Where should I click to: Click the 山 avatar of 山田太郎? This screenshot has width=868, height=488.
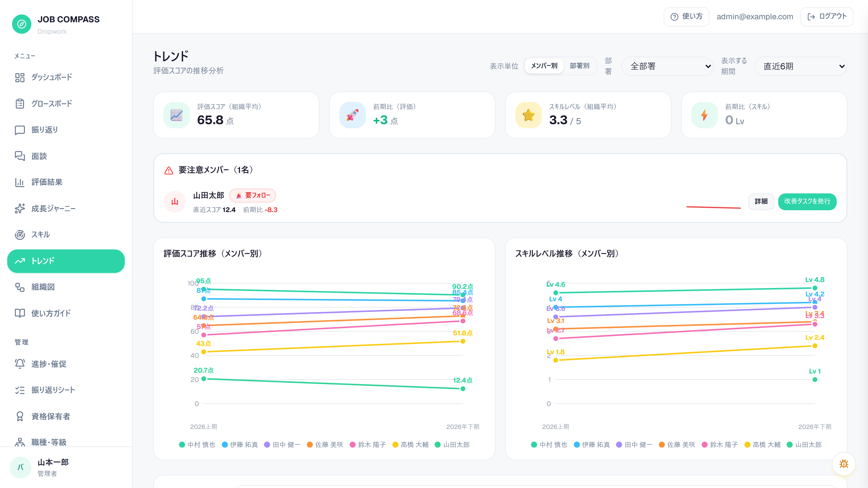175,202
